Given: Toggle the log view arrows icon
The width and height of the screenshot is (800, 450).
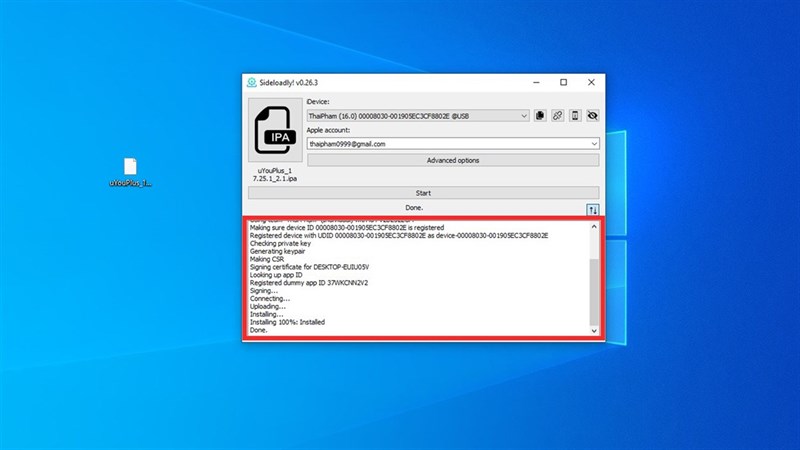Looking at the screenshot, I should pyautogui.click(x=592, y=210).
